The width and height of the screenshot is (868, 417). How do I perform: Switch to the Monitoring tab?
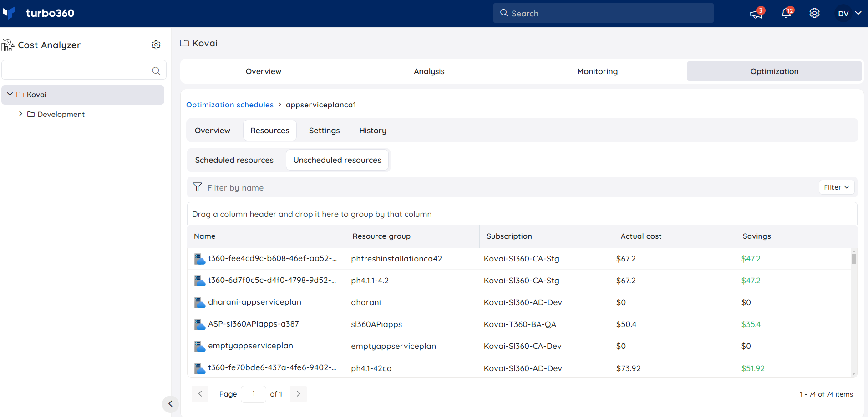click(x=598, y=71)
